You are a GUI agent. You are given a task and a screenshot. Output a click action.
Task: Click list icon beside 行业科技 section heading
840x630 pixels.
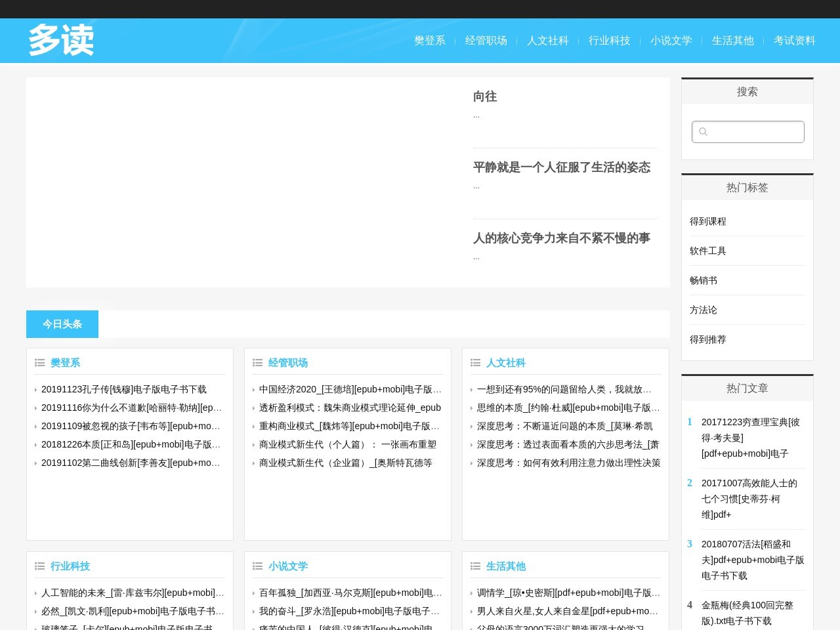pyautogui.click(x=40, y=566)
